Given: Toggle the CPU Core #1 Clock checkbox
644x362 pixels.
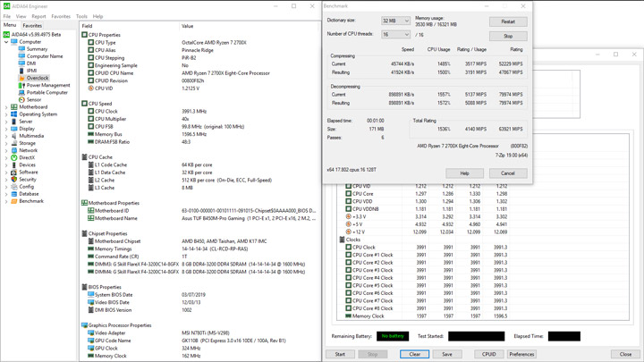Looking at the screenshot, I should [348, 255].
